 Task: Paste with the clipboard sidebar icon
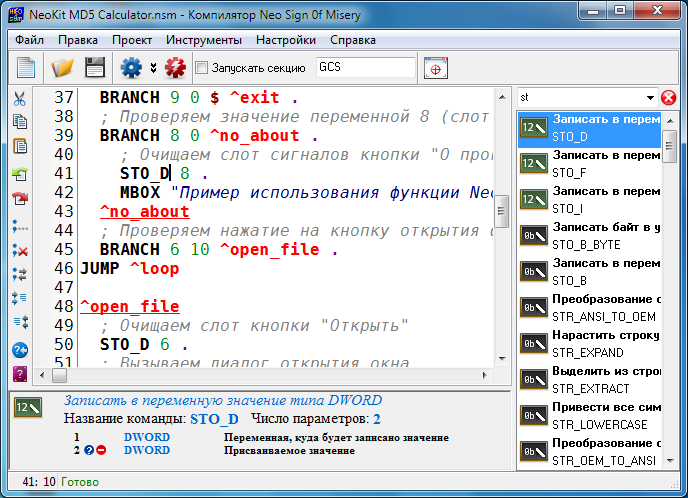[x=20, y=146]
